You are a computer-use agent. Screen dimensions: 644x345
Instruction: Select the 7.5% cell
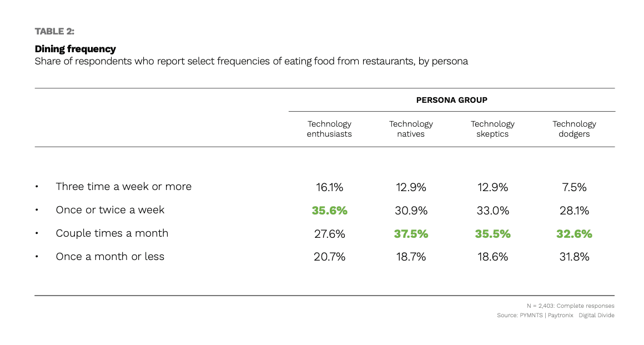coord(574,187)
